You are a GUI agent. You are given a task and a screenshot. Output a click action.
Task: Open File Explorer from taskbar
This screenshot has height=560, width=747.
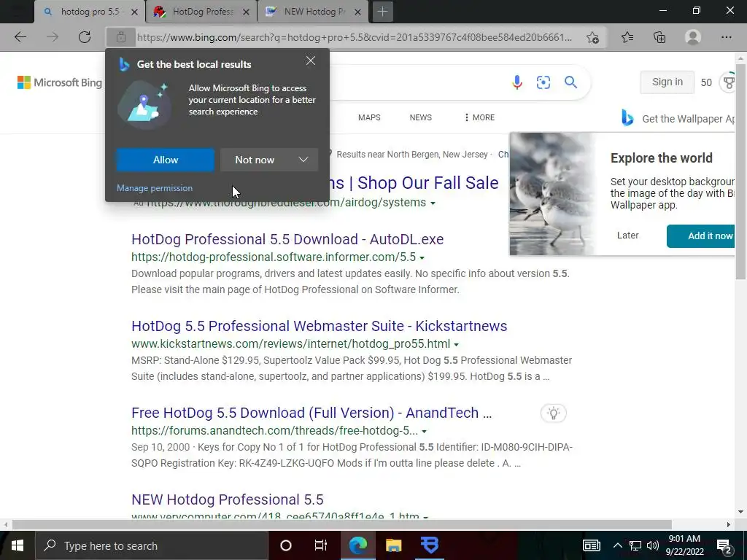pos(393,545)
